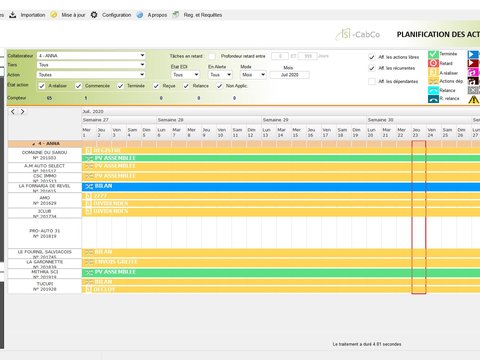Uncheck the Reçue state checkbox
The image size is (480, 360).
pyautogui.click(x=156, y=86)
